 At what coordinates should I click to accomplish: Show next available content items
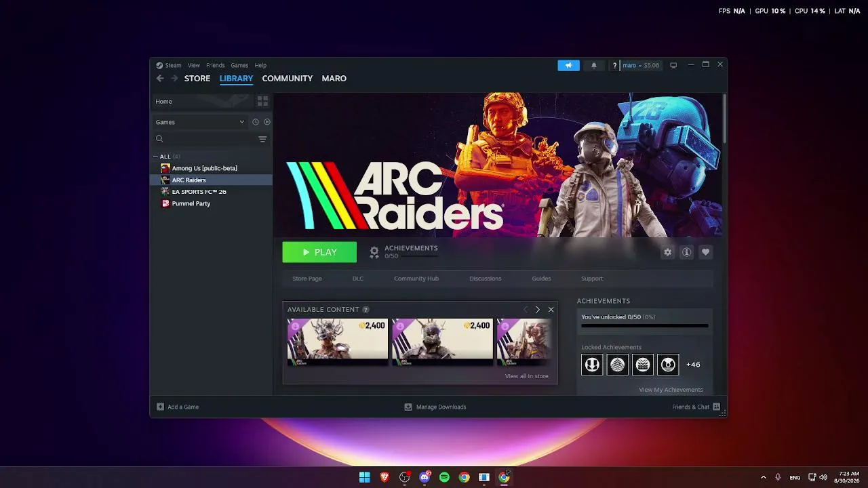pos(538,310)
